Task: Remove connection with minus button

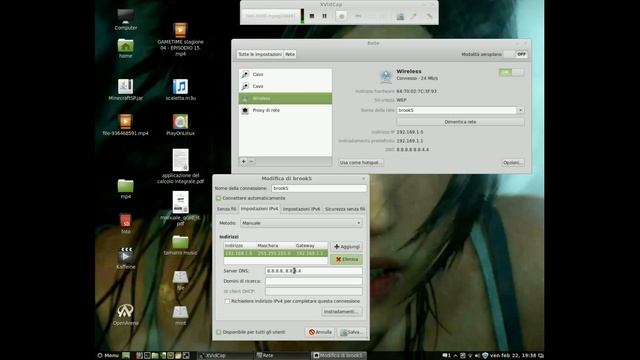Action: pos(251,162)
